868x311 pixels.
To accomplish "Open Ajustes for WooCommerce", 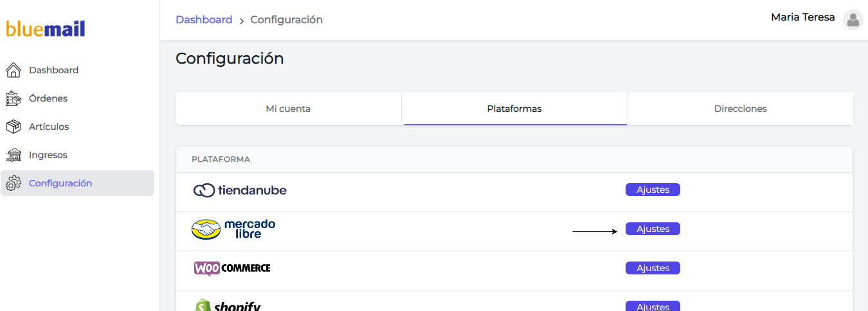I will point(653,268).
